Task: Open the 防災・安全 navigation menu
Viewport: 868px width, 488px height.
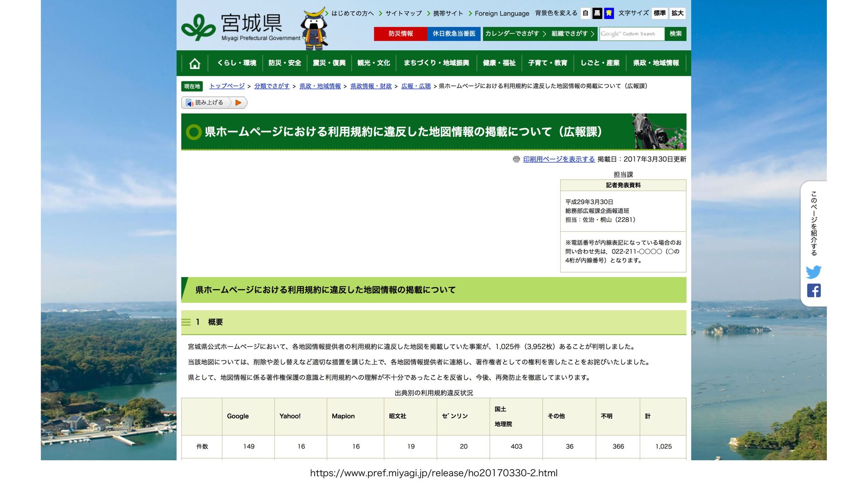Action: tap(284, 63)
